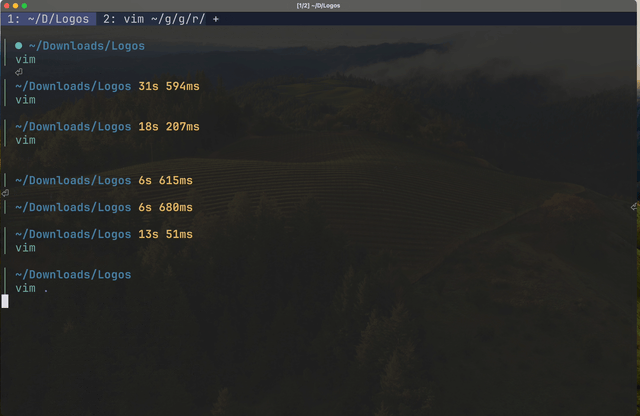Minimize the terminal using the yellow button
This screenshot has height=416, width=640.
(16, 5)
